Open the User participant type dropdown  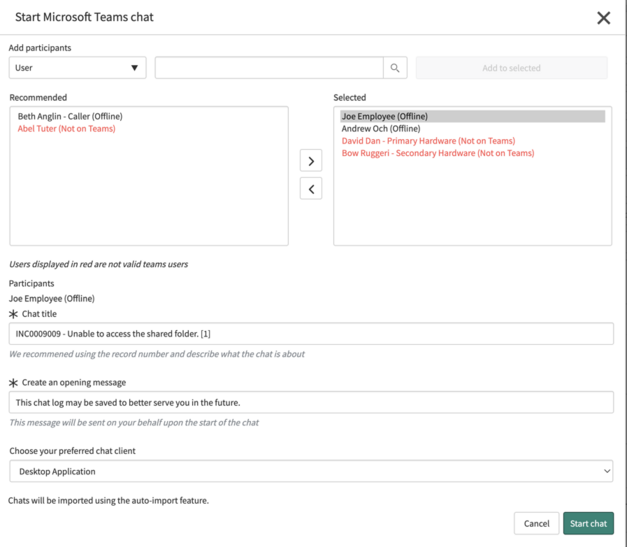(78, 68)
